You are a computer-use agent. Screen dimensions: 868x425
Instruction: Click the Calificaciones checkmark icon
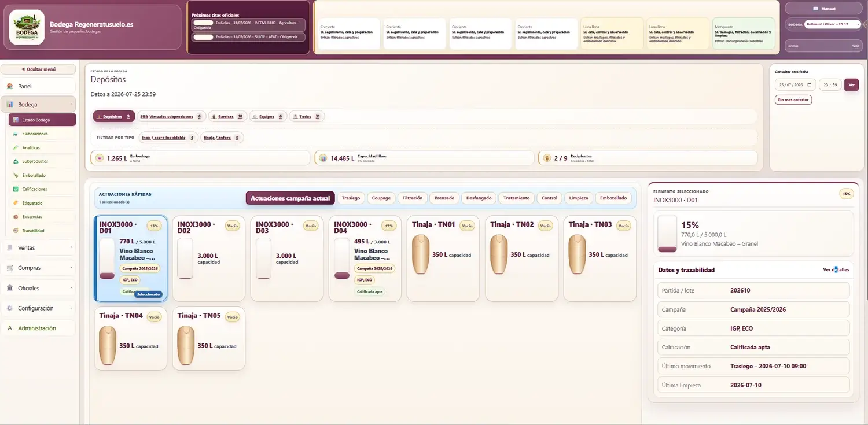pos(16,189)
